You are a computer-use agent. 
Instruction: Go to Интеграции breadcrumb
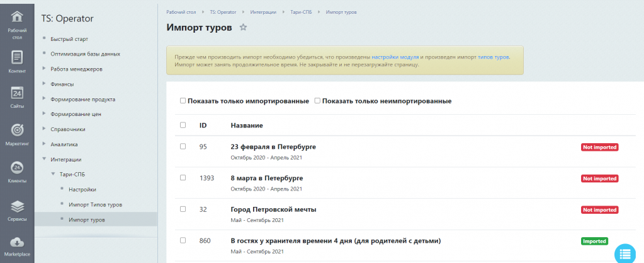263,13
